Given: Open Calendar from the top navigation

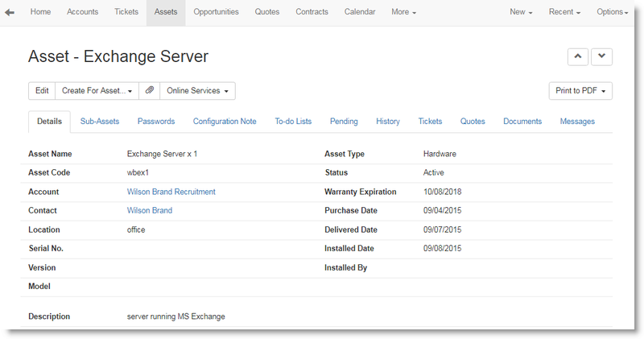Looking at the screenshot, I should point(360,12).
